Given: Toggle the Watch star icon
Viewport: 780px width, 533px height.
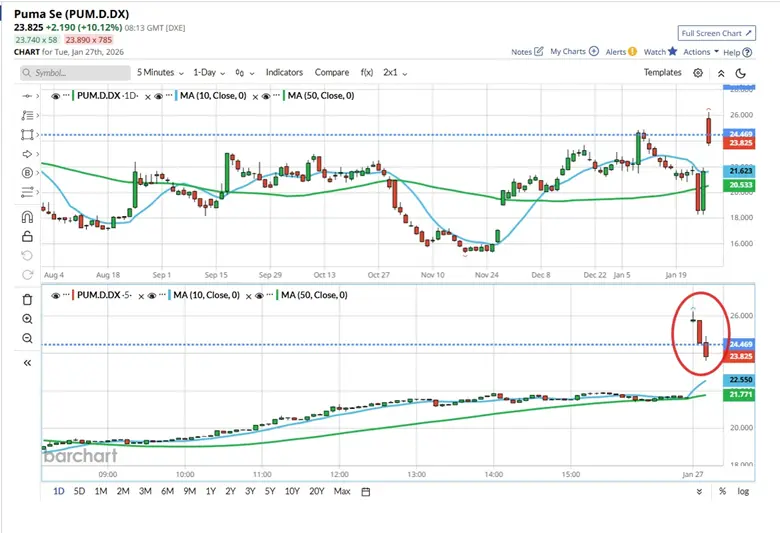Looking at the screenshot, I should coord(673,51).
